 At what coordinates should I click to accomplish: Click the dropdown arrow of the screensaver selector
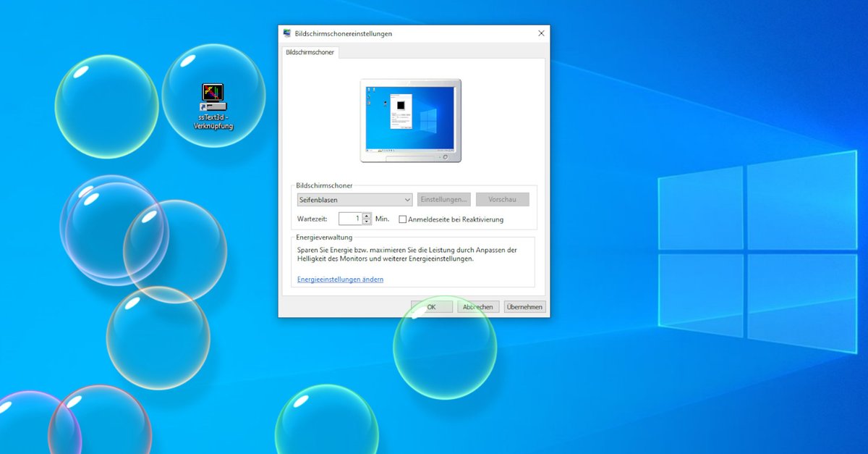(x=407, y=199)
